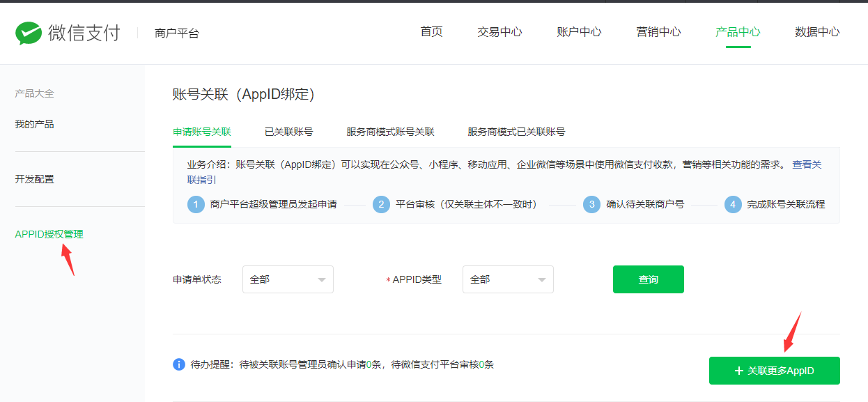Select 开发配置 in the left sidebar
The width and height of the screenshot is (868, 402).
click(34, 179)
